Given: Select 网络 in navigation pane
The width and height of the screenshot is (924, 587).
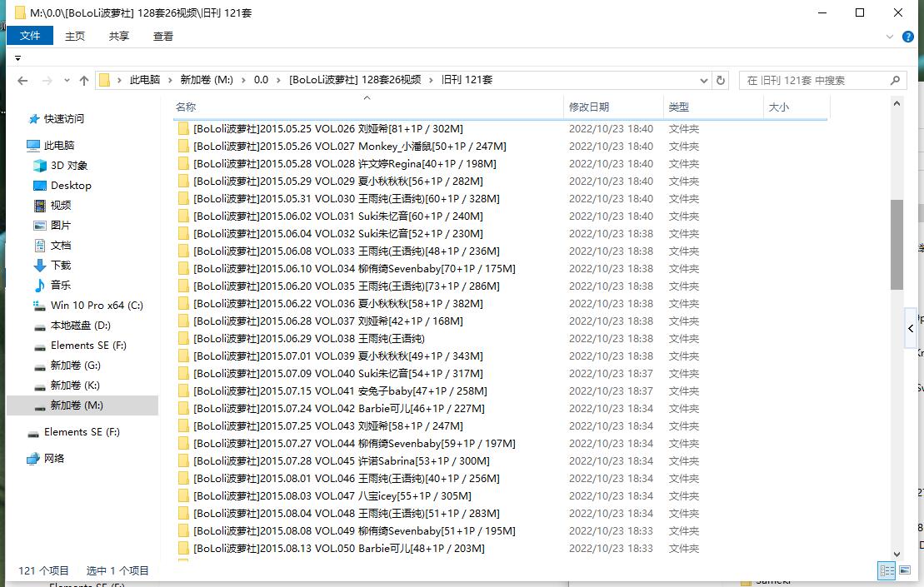Looking at the screenshot, I should pyautogui.click(x=53, y=459).
